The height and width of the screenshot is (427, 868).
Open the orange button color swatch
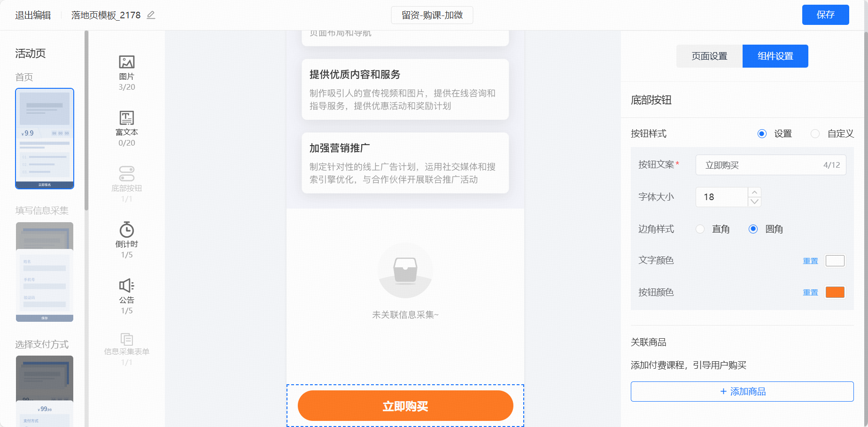pos(835,292)
